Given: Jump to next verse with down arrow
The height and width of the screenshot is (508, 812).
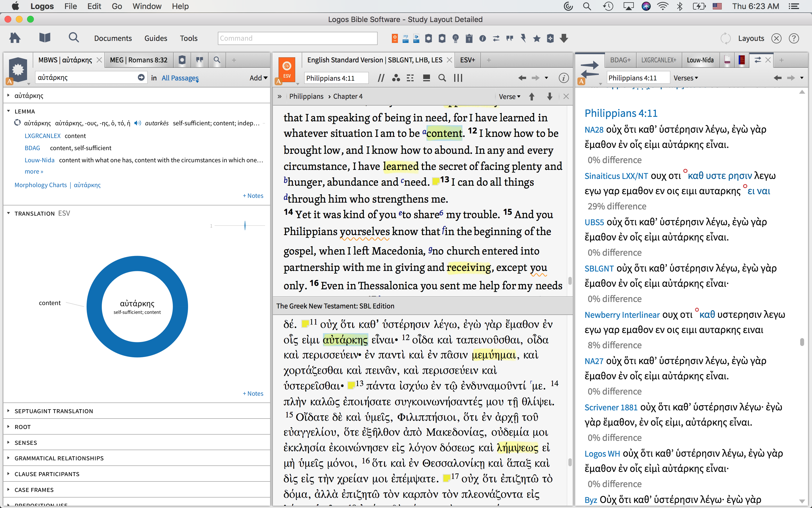Looking at the screenshot, I should click(550, 97).
